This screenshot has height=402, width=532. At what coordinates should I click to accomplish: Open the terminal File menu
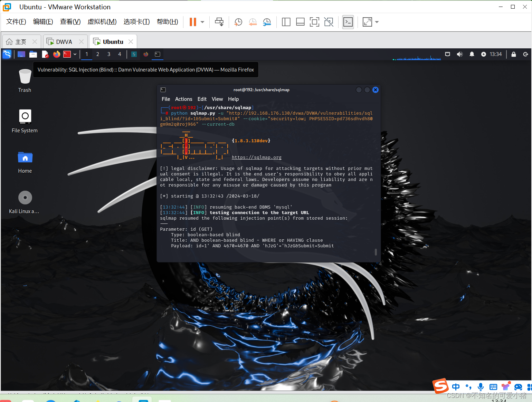coord(166,99)
